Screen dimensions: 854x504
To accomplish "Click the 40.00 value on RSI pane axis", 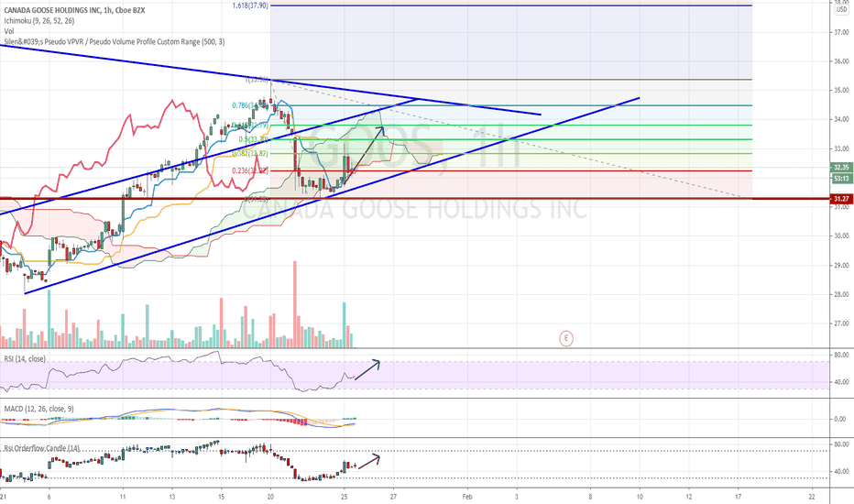I will point(841,382).
